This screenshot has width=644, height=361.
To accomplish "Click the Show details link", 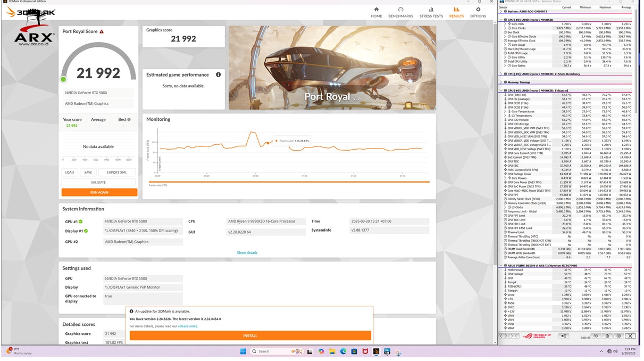I will 247,253.
